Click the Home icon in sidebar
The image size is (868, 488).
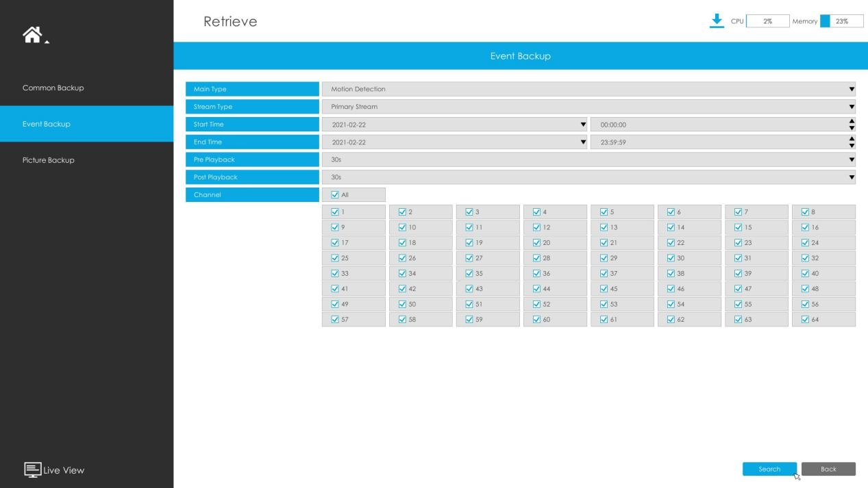click(x=32, y=35)
